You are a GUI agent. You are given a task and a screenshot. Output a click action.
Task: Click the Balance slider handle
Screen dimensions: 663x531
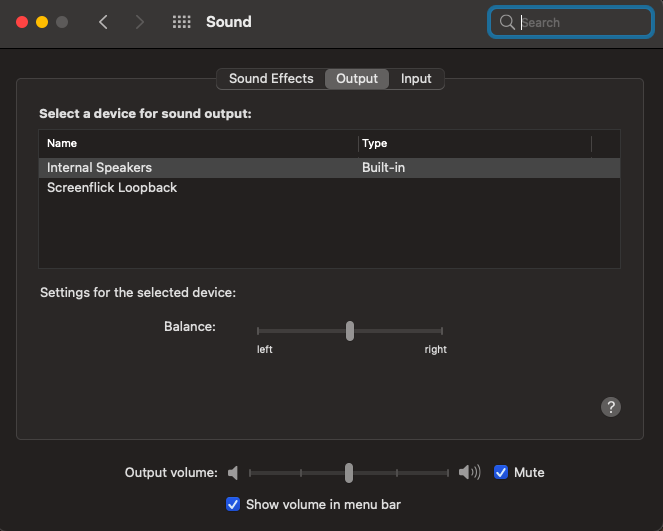(349, 330)
